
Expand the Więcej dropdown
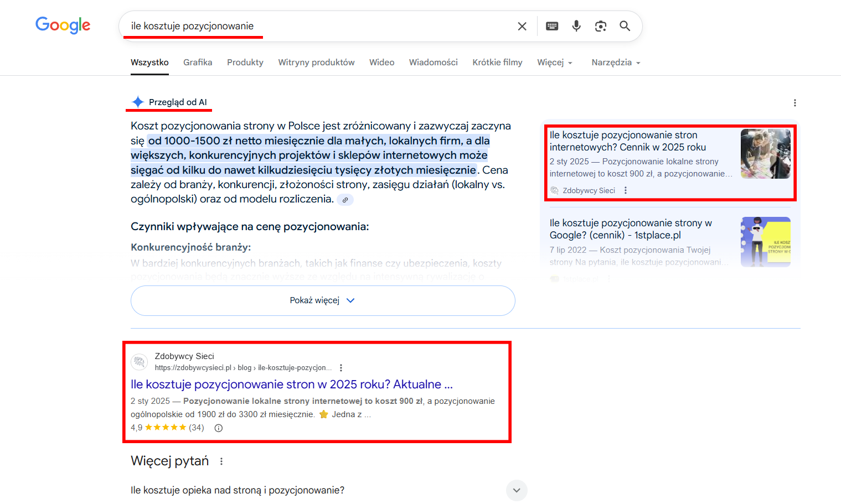[554, 63]
